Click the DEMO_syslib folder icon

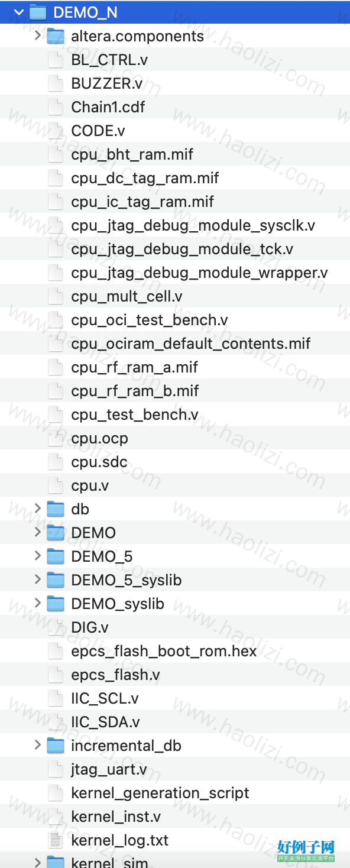[x=55, y=604]
